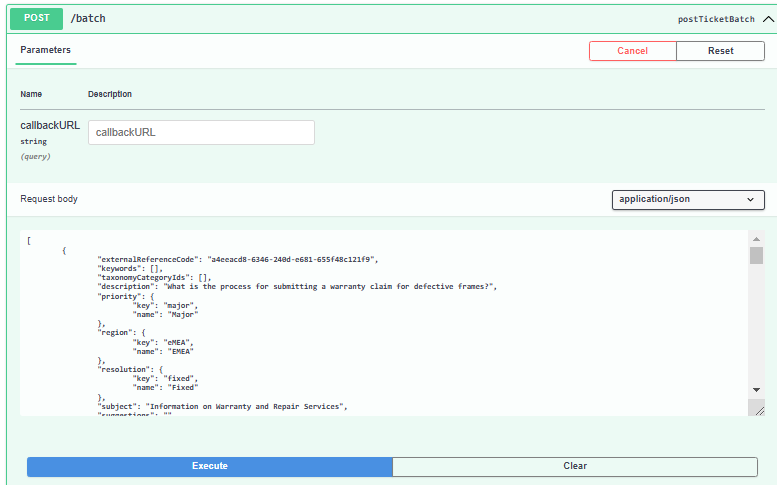Image resolution: width=777 pixels, height=485 pixels.
Task: Click the textarea resize handle corner
Action: tap(759, 410)
